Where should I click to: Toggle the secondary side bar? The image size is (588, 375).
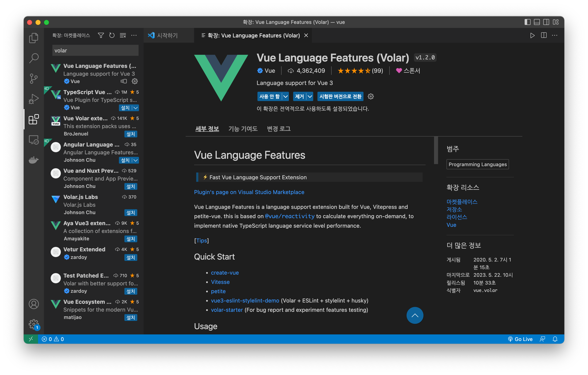[x=546, y=22]
